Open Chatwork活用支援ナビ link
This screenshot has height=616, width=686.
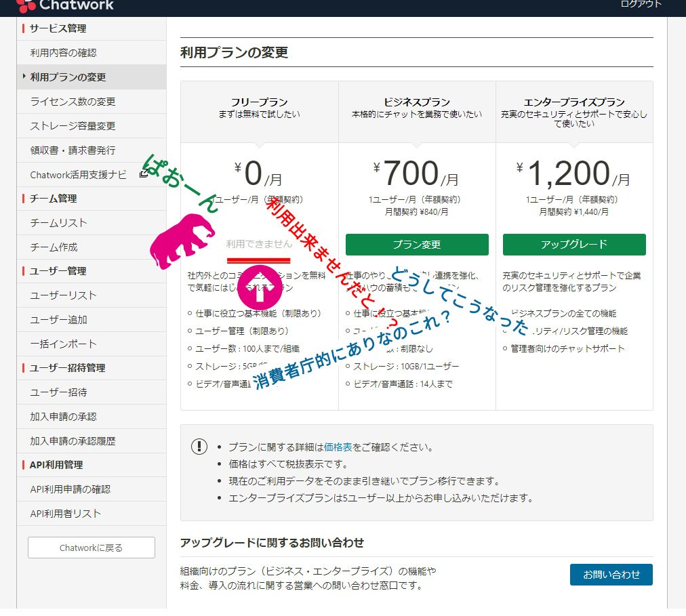point(78,175)
